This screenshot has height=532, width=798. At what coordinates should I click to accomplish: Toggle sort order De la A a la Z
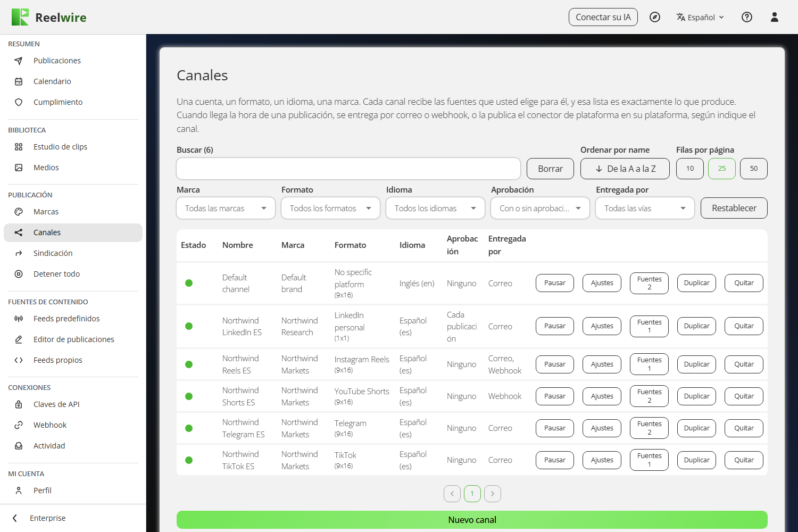(x=625, y=169)
